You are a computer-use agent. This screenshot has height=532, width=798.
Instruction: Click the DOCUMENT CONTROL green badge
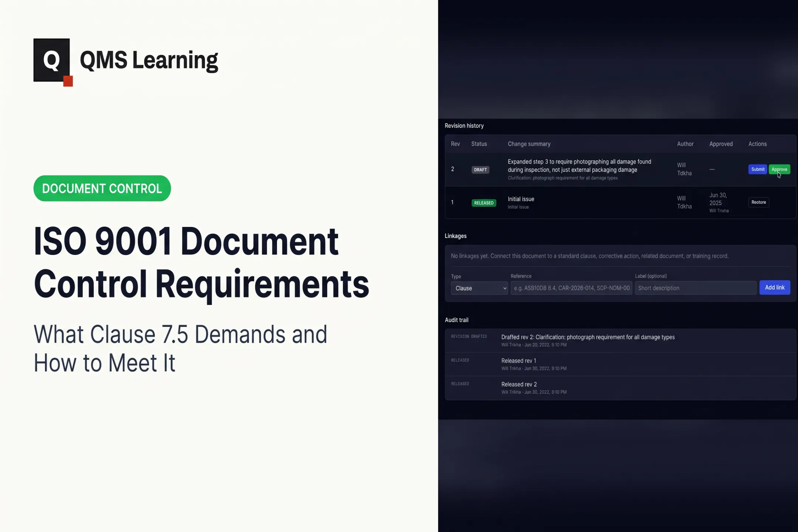(x=102, y=188)
